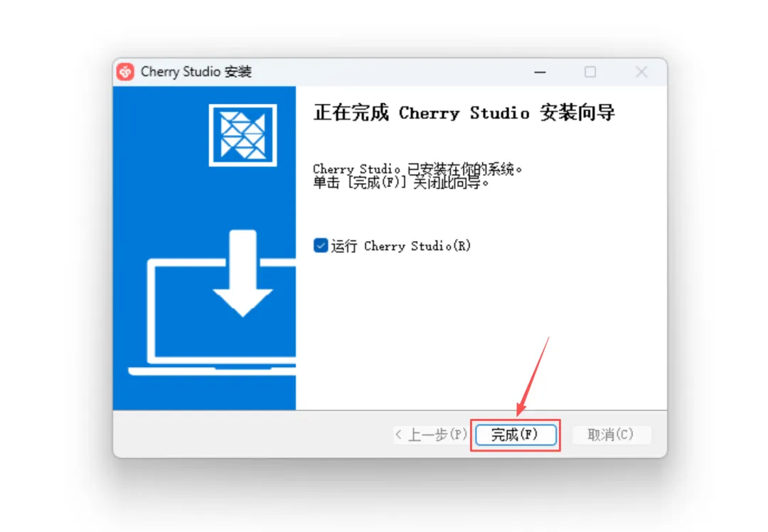768x532 pixels.
Task: Click the laptop download illustration
Action: tap(213, 302)
